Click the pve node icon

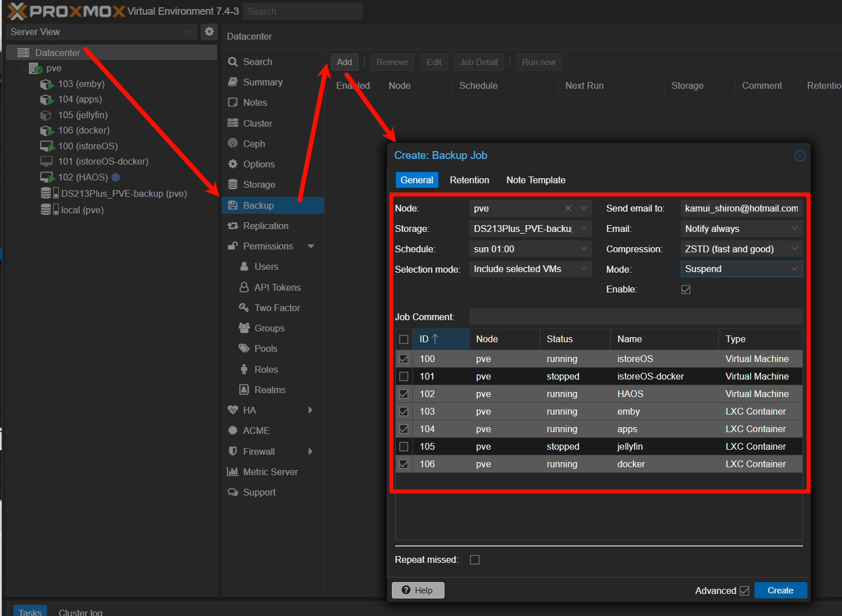(36, 68)
